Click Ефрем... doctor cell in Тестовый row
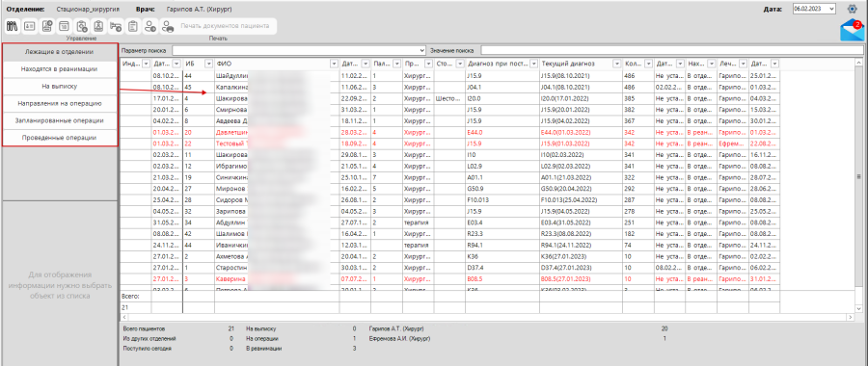Image resolution: width=868 pixels, height=366 pixels. [732, 144]
